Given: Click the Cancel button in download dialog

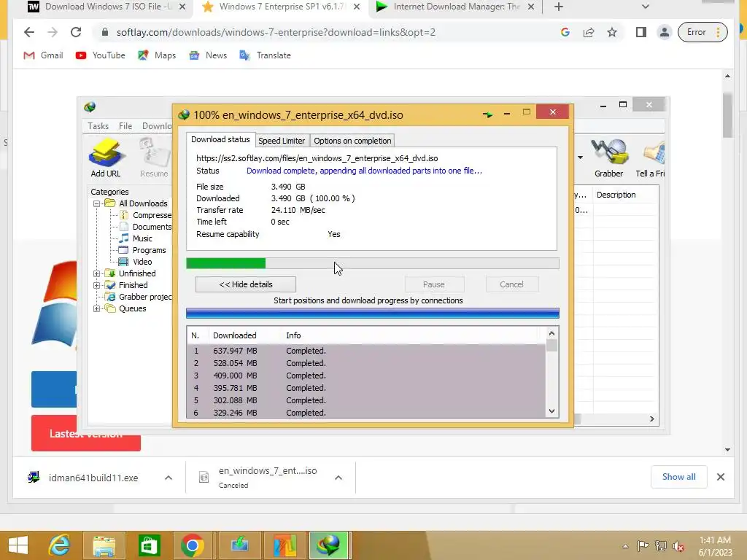Looking at the screenshot, I should click(511, 284).
